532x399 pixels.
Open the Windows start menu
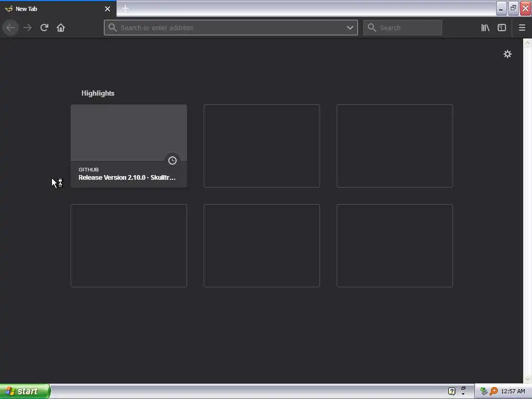[x=25, y=391]
